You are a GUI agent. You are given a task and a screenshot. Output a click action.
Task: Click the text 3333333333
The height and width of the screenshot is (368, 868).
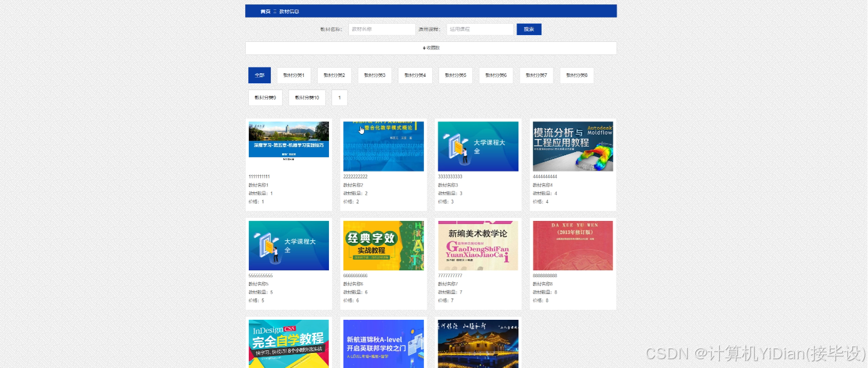pos(450,176)
